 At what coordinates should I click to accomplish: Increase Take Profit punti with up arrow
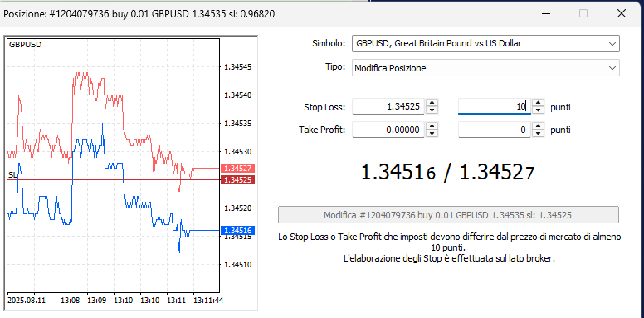click(539, 126)
